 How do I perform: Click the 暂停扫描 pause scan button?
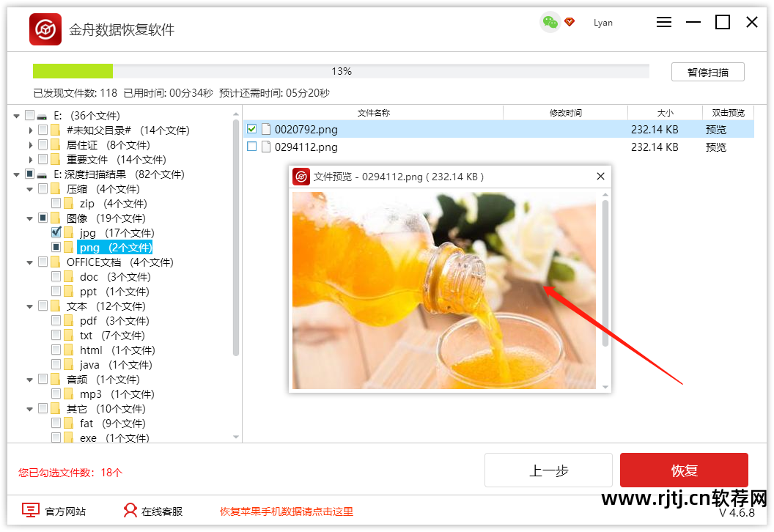click(x=707, y=71)
